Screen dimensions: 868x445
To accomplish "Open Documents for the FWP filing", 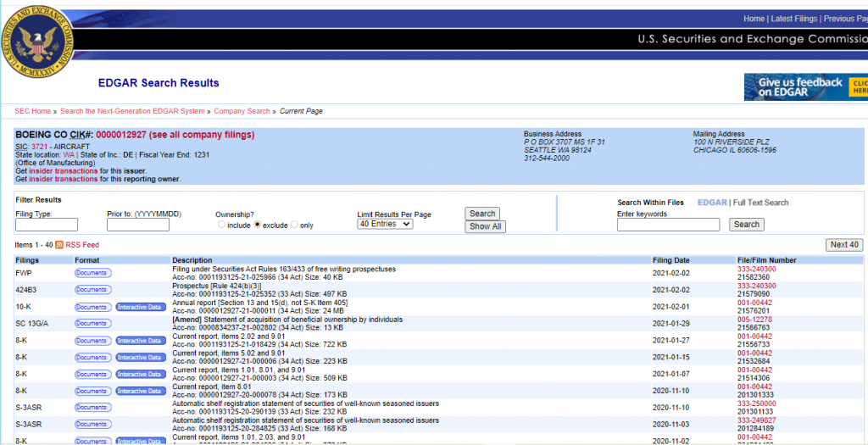I will 93,273.
